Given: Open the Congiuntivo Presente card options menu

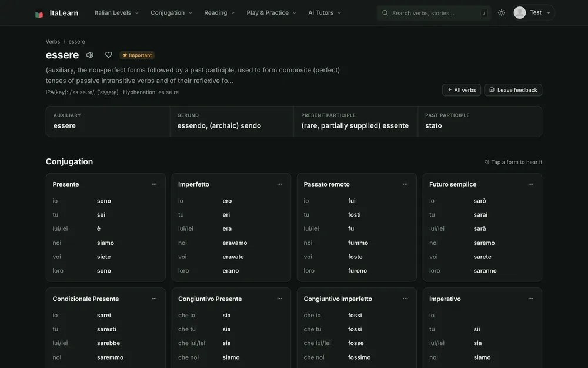Looking at the screenshot, I should (x=280, y=299).
